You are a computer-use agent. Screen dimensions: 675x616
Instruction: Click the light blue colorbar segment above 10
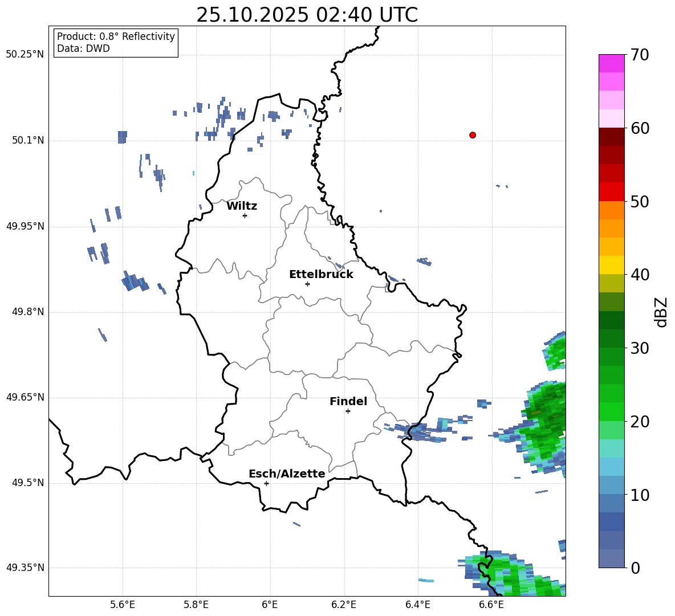[x=611, y=486]
